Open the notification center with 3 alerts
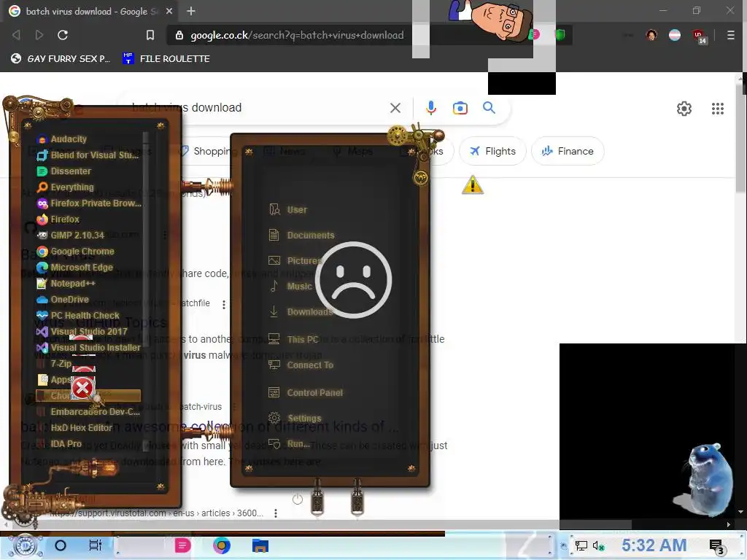Viewport: 747px width, 560px height. click(x=716, y=547)
